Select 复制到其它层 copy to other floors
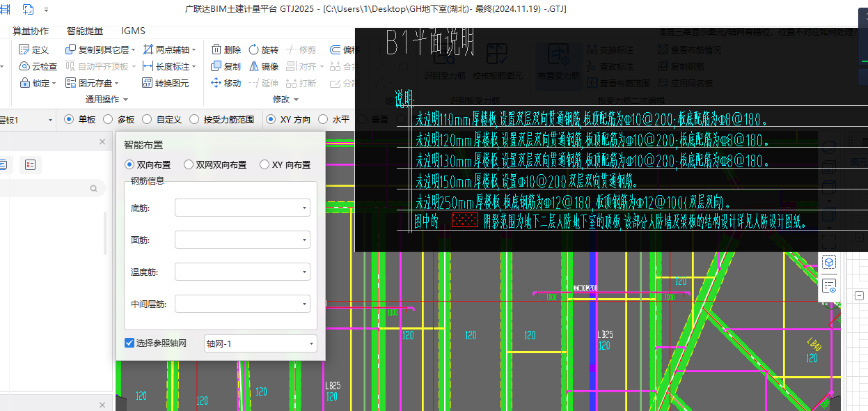868x411 pixels. pyautogui.click(x=101, y=49)
